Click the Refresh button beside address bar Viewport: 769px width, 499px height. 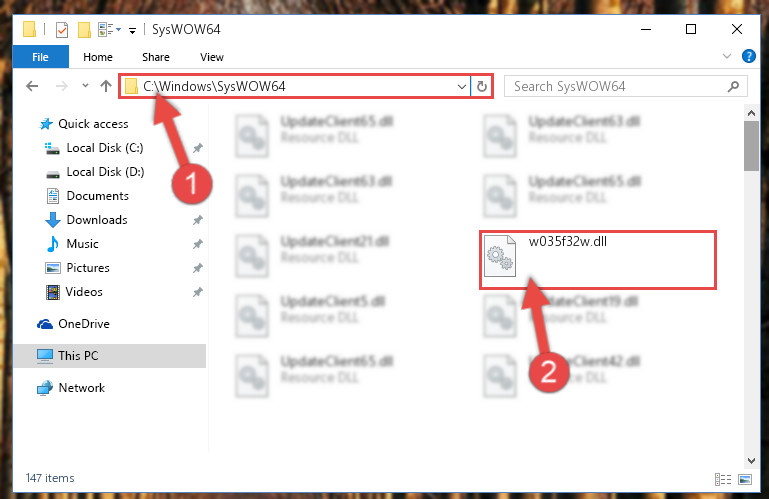(x=482, y=86)
